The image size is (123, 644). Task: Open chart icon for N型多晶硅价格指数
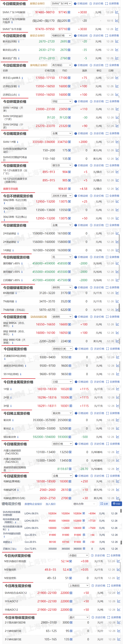[x=118, y=561]
